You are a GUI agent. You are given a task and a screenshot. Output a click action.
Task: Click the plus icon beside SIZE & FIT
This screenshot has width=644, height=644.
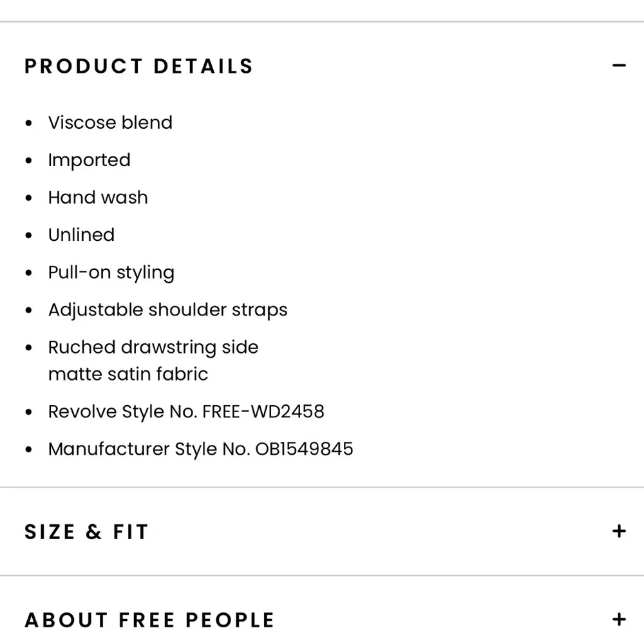coord(620,531)
